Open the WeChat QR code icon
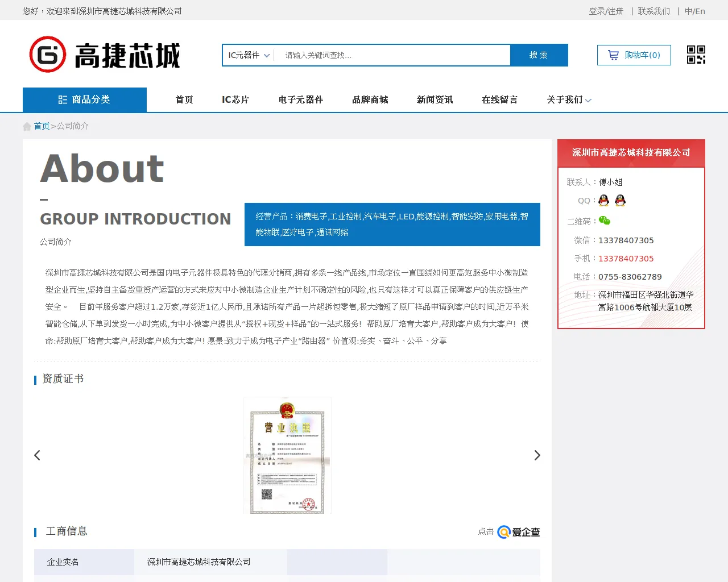Viewport: 728px width, 582px height. pyautogui.click(x=605, y=221)
